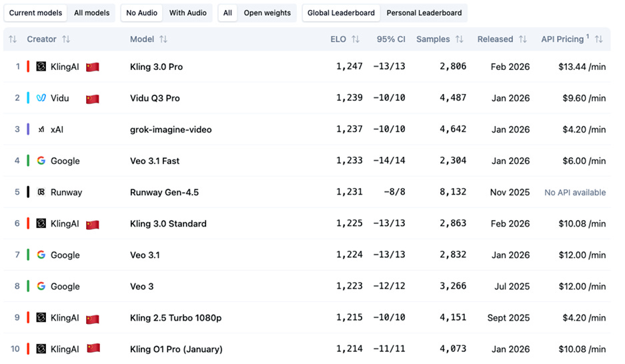Open the Runway Gen-4.5 model
The width and height of the screenshot is (625, 364).
pos(164,192)
